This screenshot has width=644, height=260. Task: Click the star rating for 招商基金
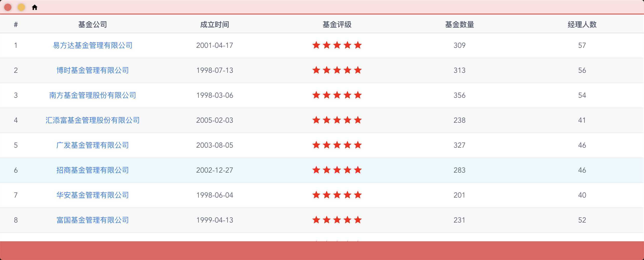click(x=337, y=170)
